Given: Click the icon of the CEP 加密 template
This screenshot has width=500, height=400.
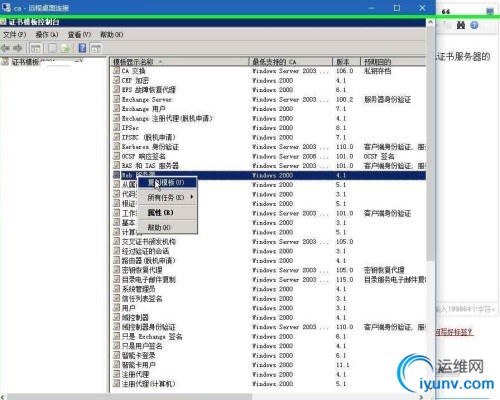Looking at the screenshot, I should point(116,80).
